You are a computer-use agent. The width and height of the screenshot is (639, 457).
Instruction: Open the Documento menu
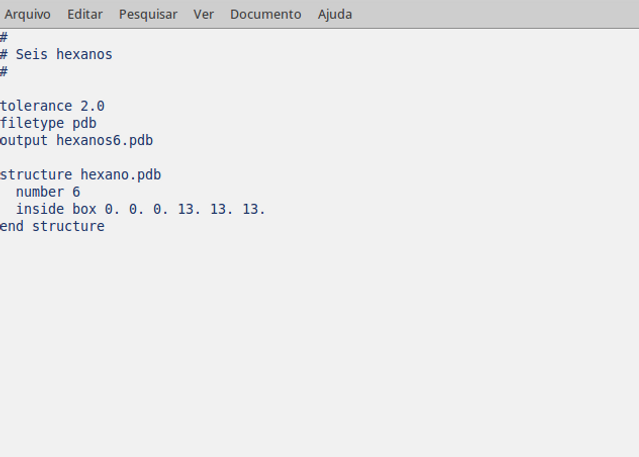(266, 14)
